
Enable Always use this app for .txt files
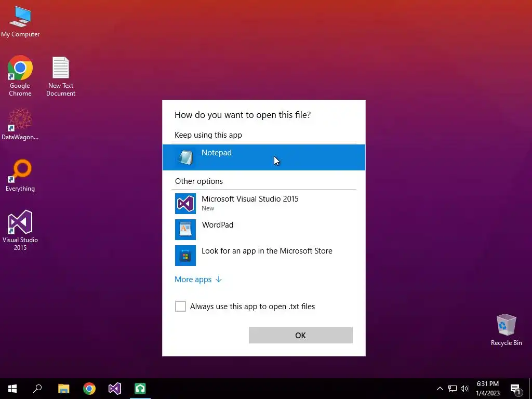[180, 306]
